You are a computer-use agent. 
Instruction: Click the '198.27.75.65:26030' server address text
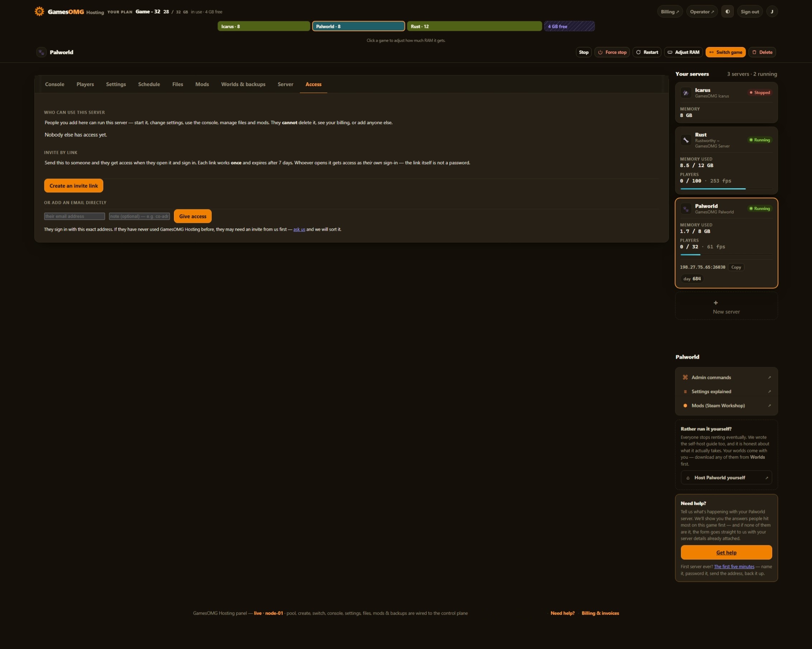pyautogui.click(x=702, y=267)
